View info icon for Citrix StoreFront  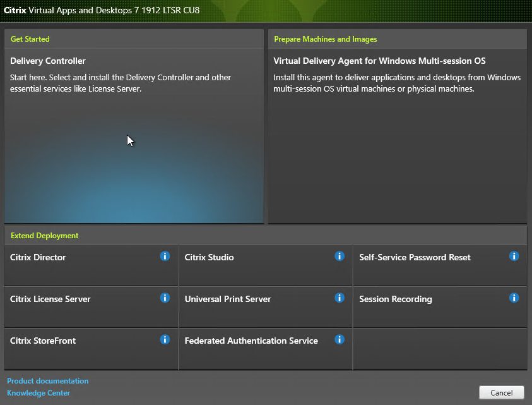[x=165, y=339]
